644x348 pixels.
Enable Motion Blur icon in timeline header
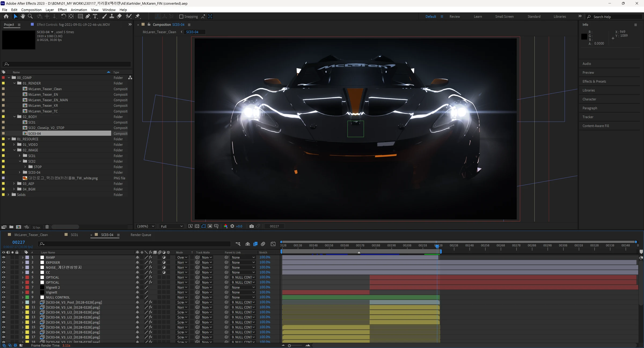coord(263,244)
